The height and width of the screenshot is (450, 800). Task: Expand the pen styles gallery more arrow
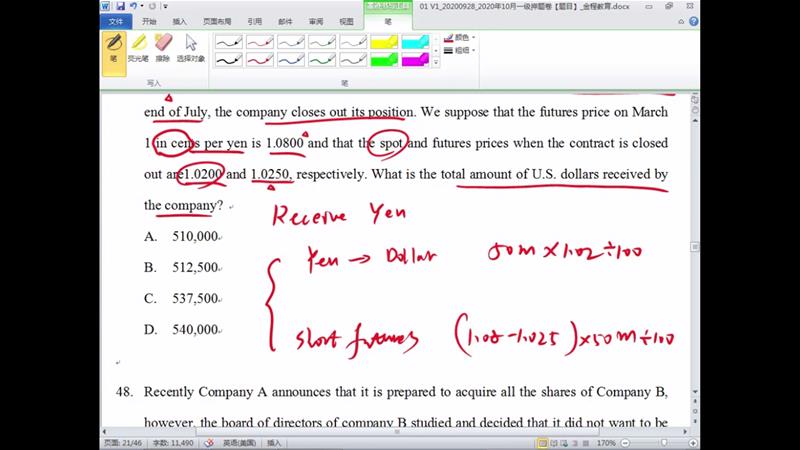coord(436,63)
